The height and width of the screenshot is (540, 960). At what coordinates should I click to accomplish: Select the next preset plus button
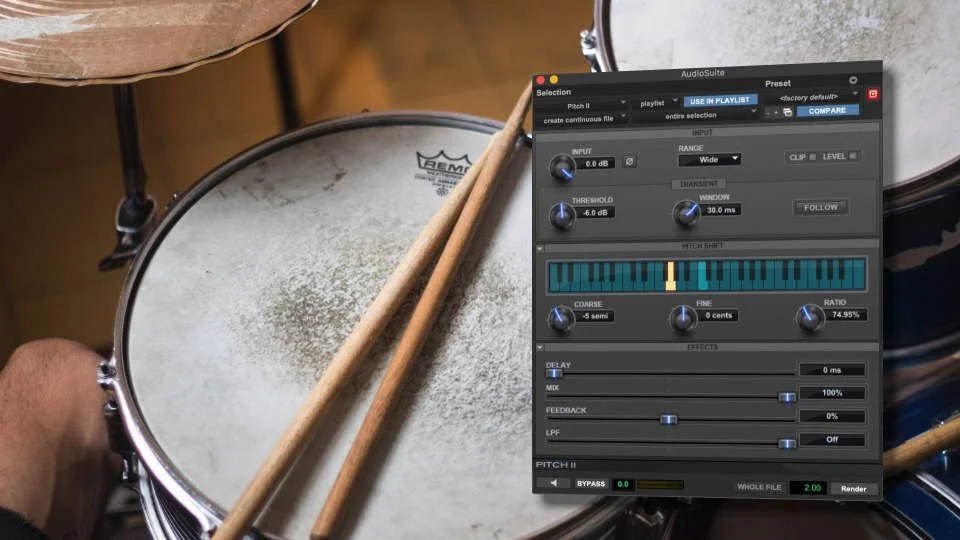pos(776,113)
